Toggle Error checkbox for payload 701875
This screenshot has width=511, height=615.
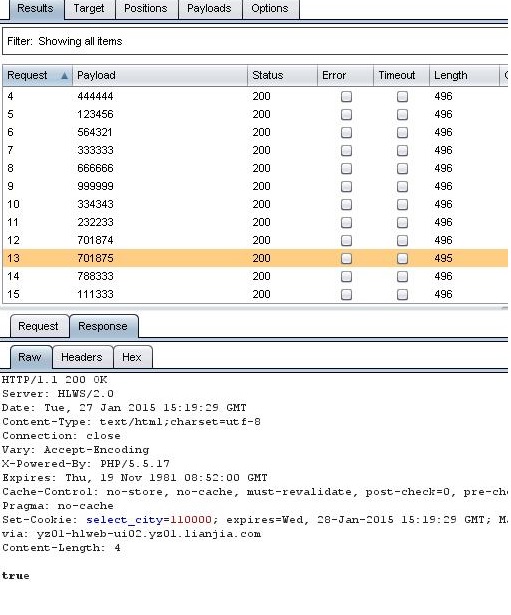(x=346, y=258)
